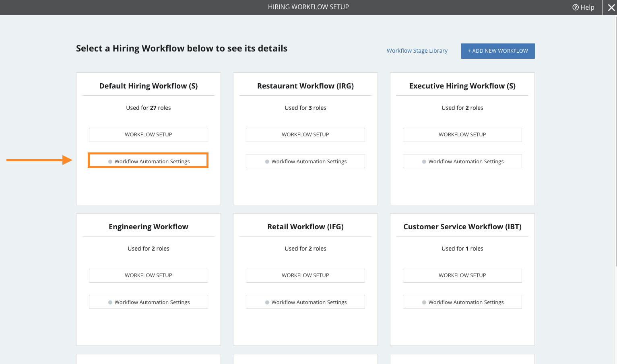Screen dimensions: 617x364
Task: Open Workflow Setup for Customer Service Workflow (IBT)
Action: coord(462,276)
